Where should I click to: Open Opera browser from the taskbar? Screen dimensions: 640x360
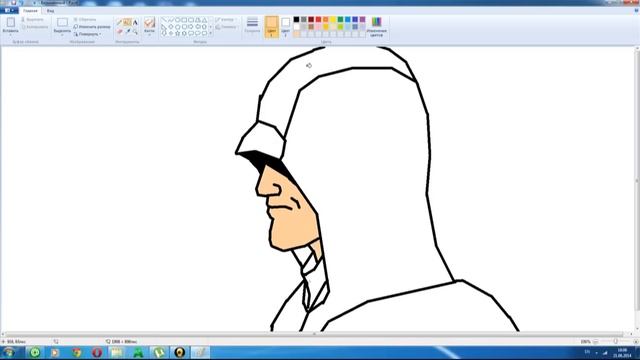point(97,352)
